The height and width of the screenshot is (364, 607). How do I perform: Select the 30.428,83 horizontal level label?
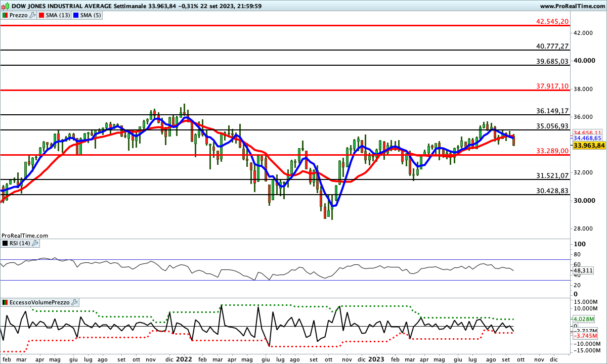[x=552, y=191]
